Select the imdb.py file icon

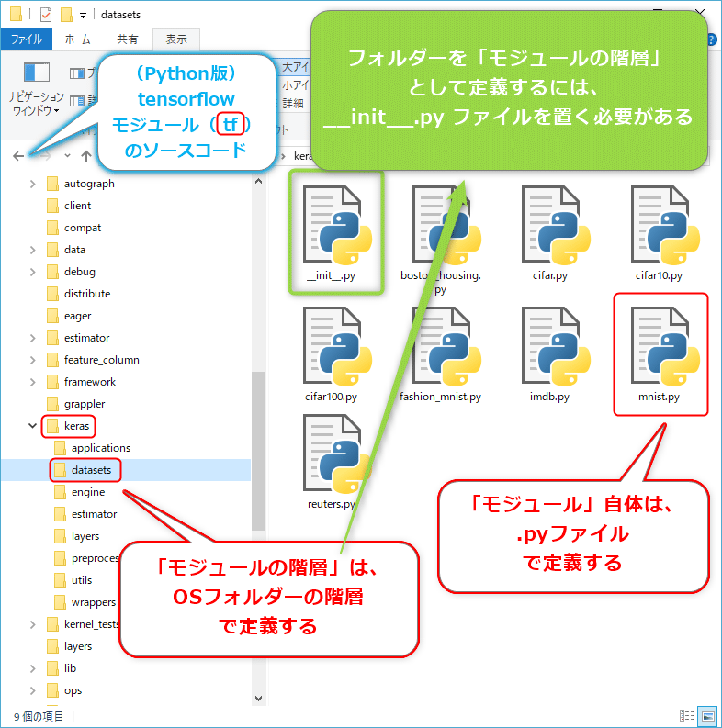pyautogui.click(x=556, y=346)
